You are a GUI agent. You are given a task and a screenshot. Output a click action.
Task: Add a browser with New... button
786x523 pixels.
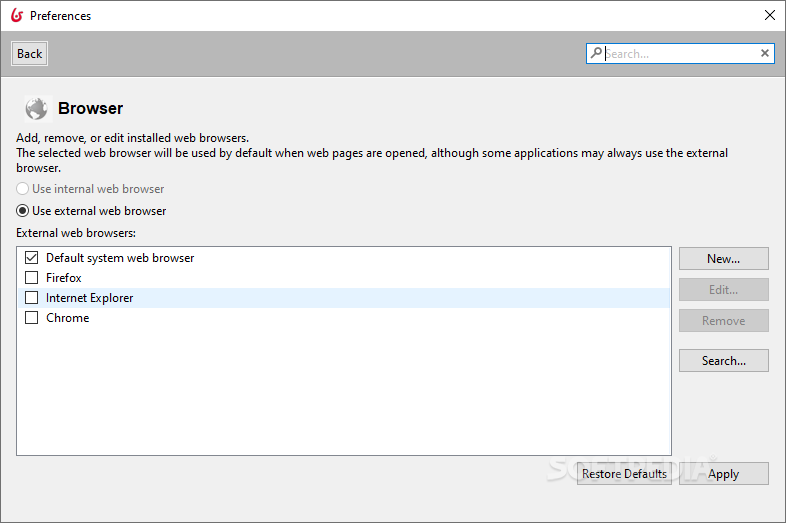(723, 259)
